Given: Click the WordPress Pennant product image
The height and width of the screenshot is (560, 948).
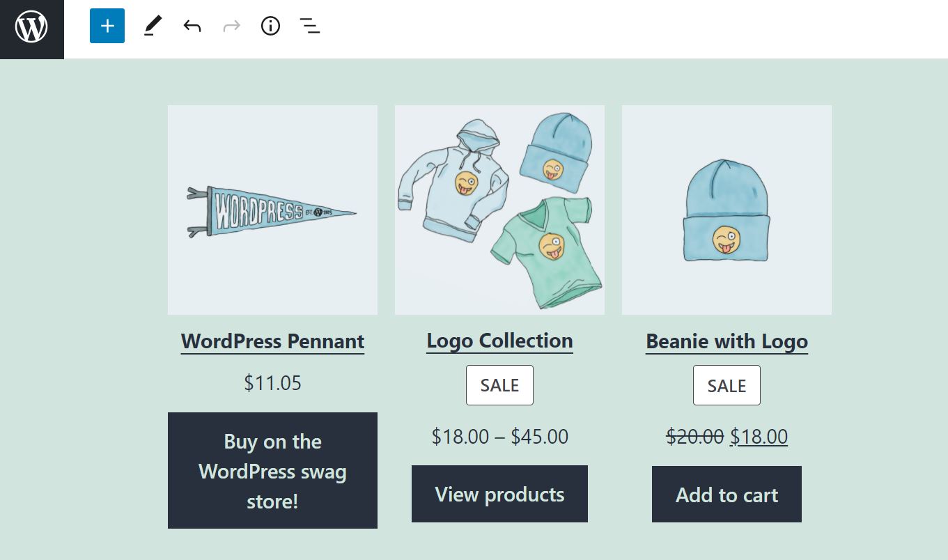Looking at the screenshot, I should (272, 209).
